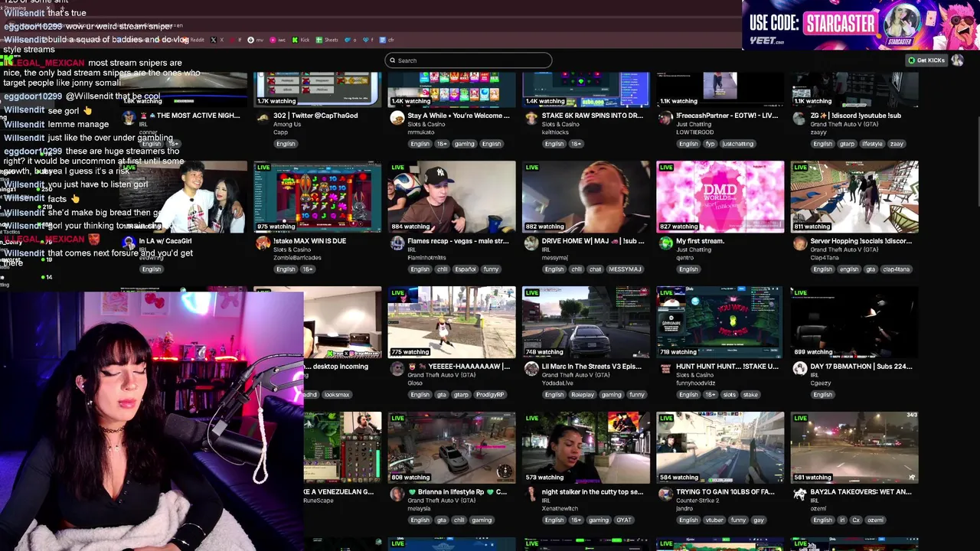
Task: Select the GYAT tag under night stalker stream
Action: 624,520
